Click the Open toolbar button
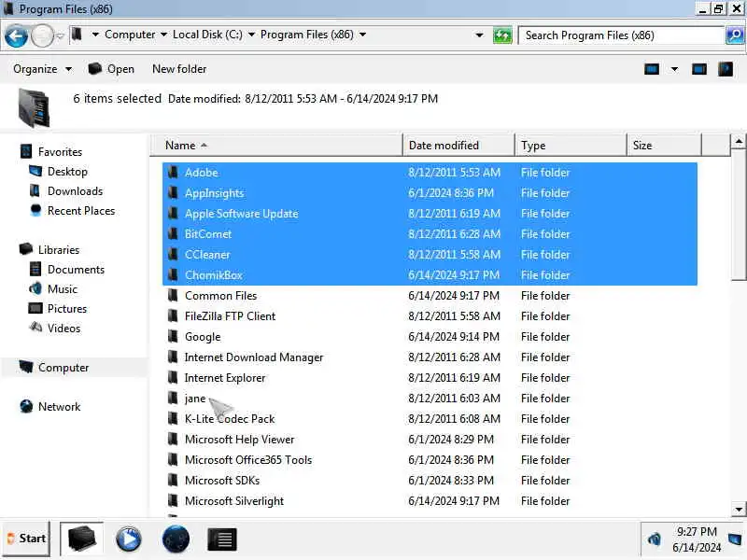The width and height of the screenshot is (747, 560). point(111,69)
